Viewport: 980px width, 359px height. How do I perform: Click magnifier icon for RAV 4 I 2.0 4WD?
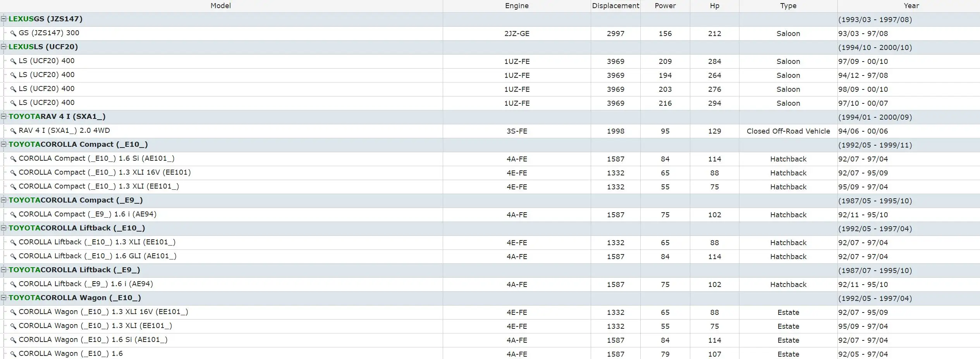click(x=13, y=131)
